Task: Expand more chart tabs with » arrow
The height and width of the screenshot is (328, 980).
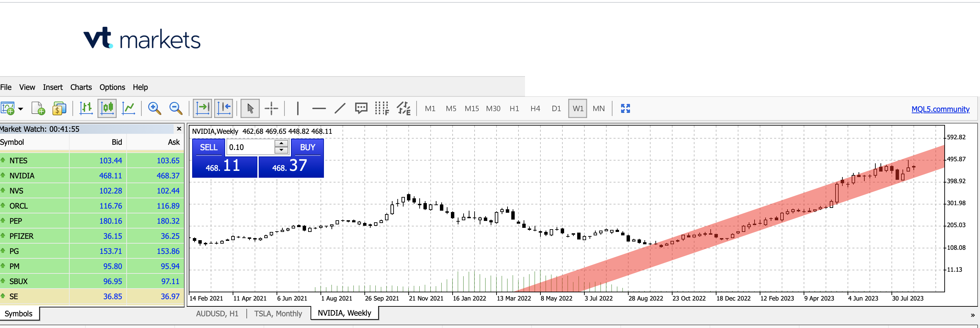Action: [972, 315]
